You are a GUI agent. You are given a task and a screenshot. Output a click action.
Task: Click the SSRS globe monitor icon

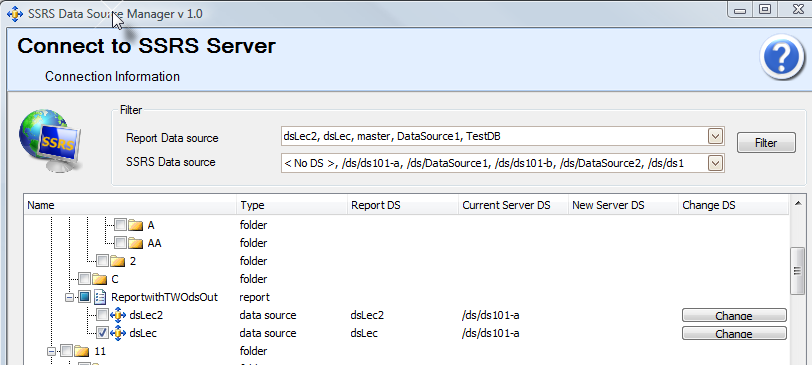[50, 140]
